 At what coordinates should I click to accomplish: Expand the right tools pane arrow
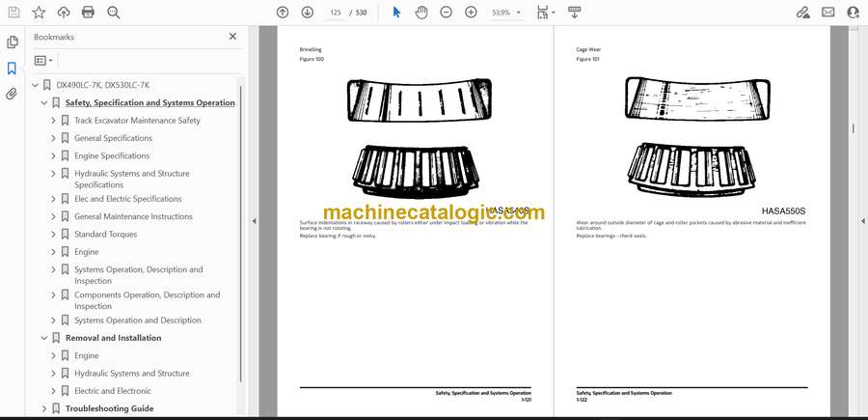tap(862, 221)
